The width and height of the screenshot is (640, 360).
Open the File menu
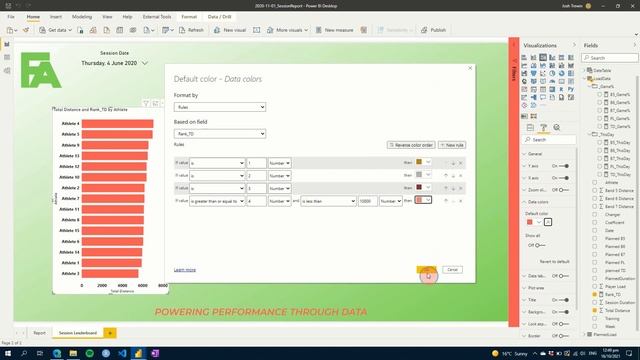coord(11,17)
